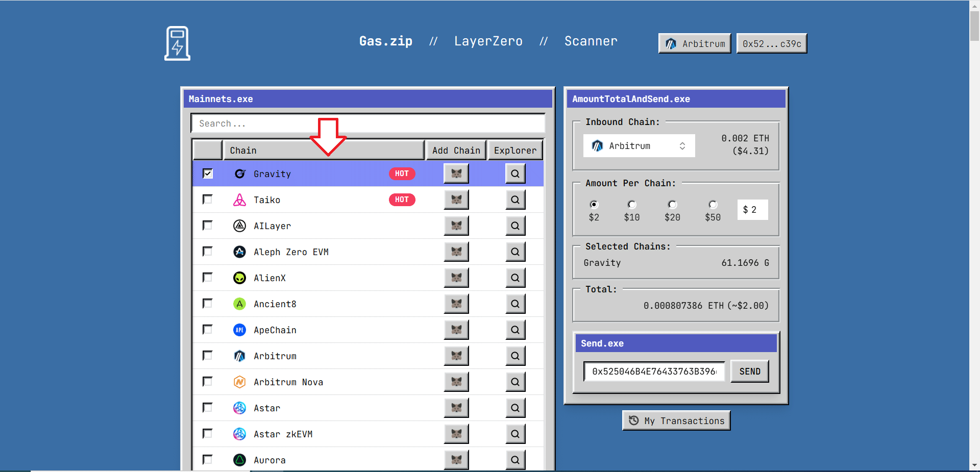Go to the Scanner page
The image size is (980, 472).
[x=591, y=41]
